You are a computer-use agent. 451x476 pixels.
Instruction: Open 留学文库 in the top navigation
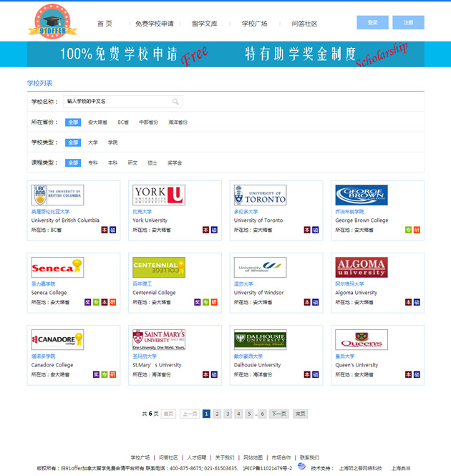[205, 24]
